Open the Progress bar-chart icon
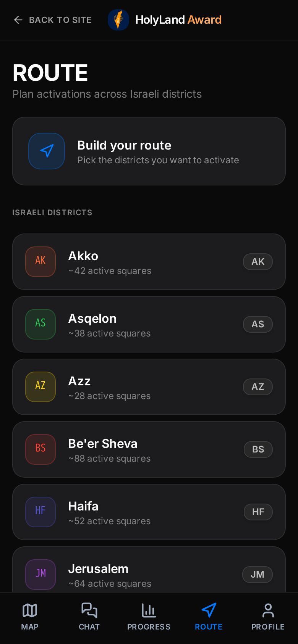The height and width of the screenshot is (644, 298). point(149,610)
